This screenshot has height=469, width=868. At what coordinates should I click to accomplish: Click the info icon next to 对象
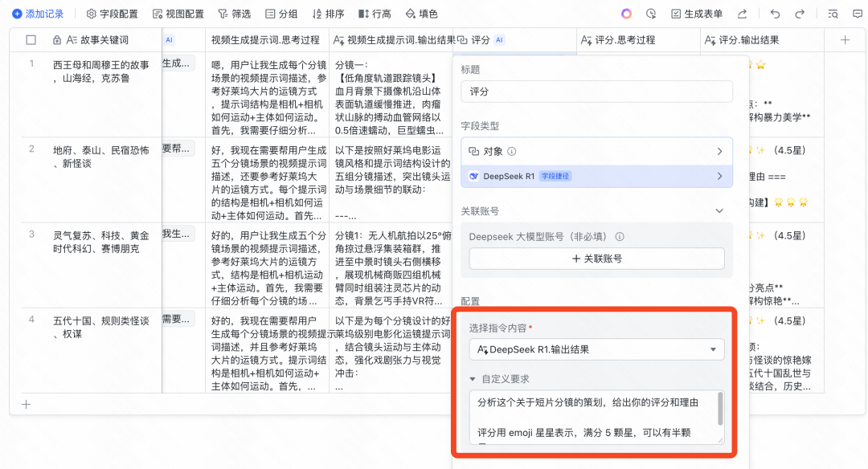pyautogui.click(x=512, y=151)
